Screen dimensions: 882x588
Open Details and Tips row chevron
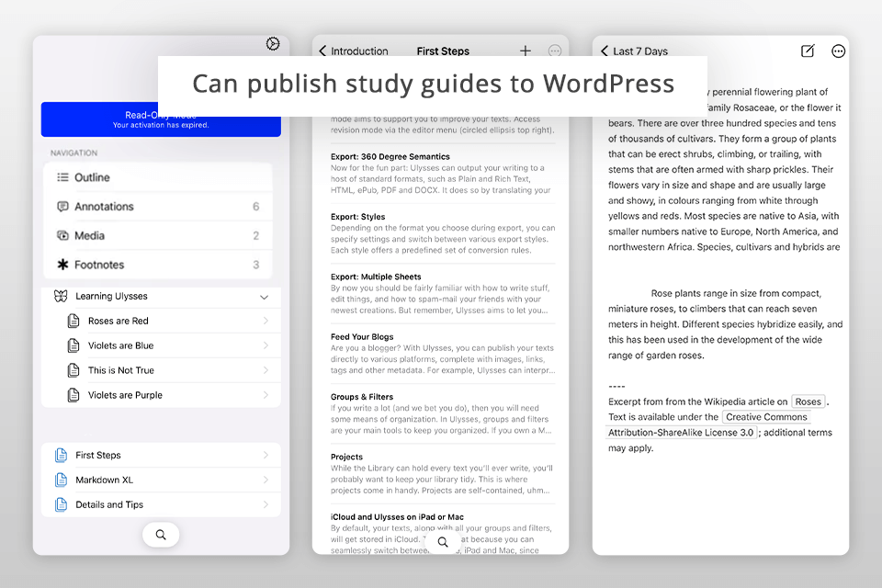266,504
